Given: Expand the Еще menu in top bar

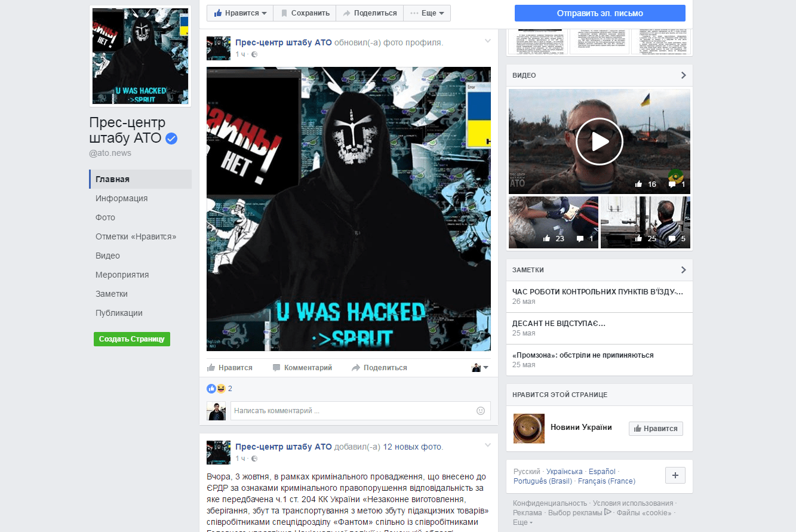Looking at the screenshot, I should point(427,13).
